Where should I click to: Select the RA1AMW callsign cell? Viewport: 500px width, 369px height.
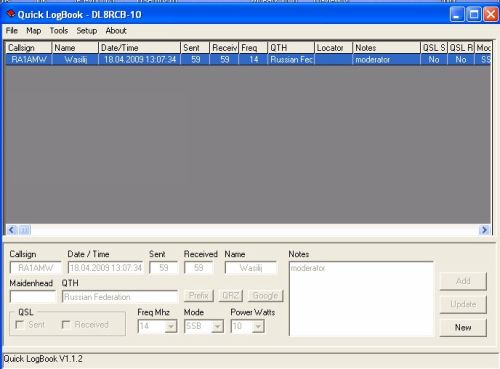click(29, 60)
